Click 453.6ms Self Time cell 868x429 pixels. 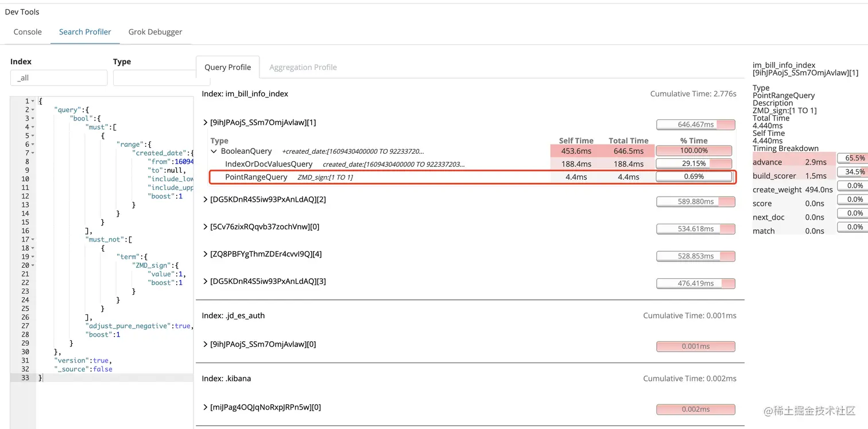(576, 151)
